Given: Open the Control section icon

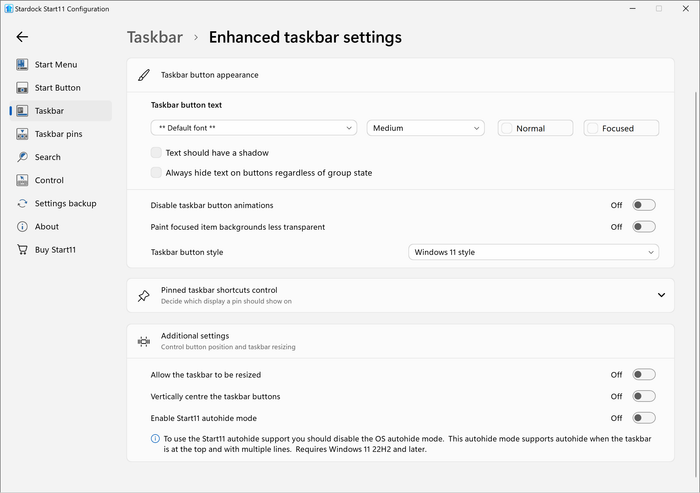Looking at the screenshot, I should pyautogui.click(x=22, y=180).
